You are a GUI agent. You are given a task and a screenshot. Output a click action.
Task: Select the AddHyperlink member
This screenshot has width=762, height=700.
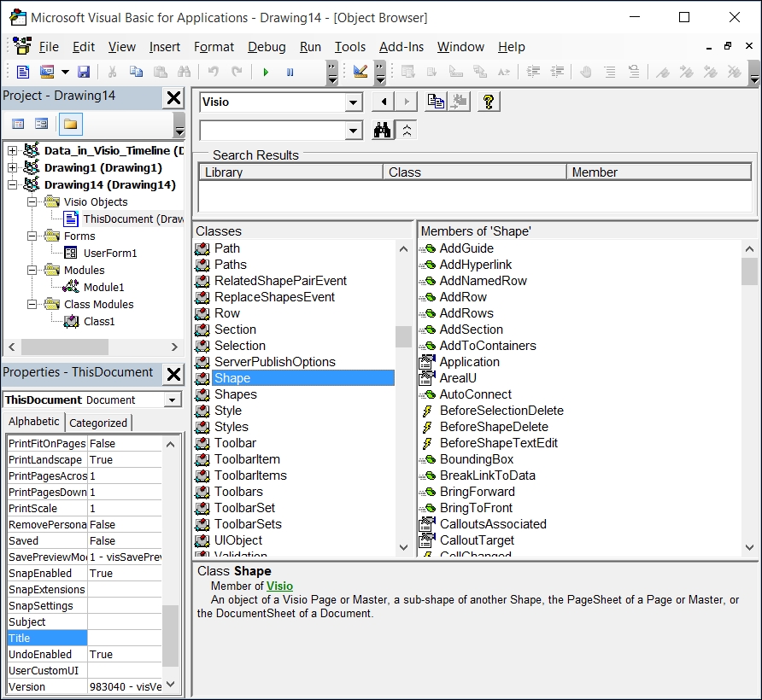475,265
